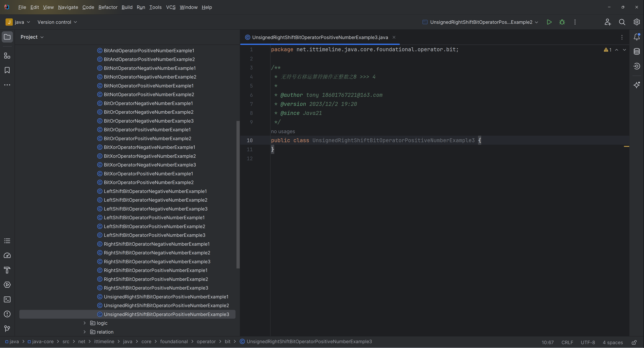Open the Profiler gauge tool window icon
The image size is (644, 348).
7,255
